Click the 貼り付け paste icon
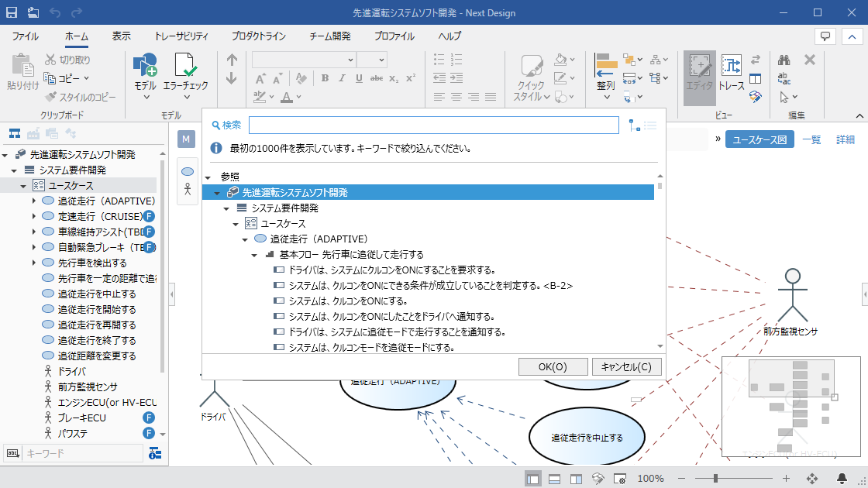The width and height of the screenshot is (868, 488). coord(22,65)
